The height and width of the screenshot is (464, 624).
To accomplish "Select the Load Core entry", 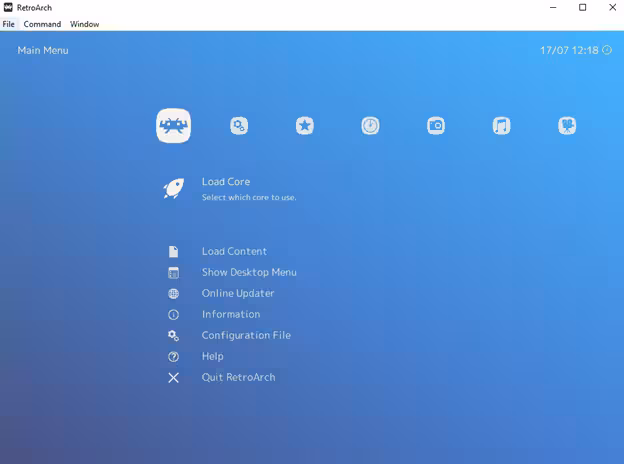I will (226, 181).
